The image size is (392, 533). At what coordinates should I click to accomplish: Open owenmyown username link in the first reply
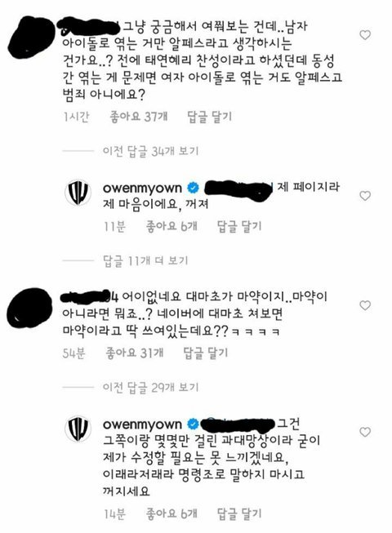click(142, 188)
